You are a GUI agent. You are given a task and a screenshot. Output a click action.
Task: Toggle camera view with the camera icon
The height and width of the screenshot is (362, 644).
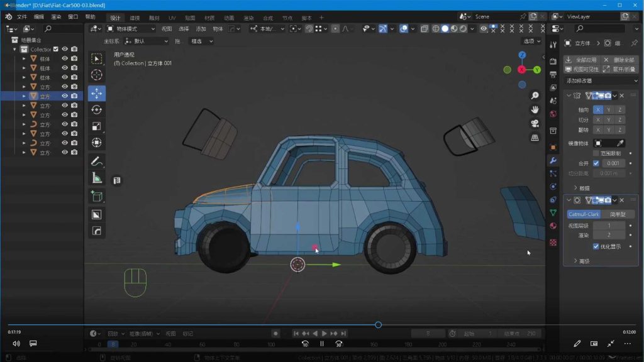click(x=535, y=123)
